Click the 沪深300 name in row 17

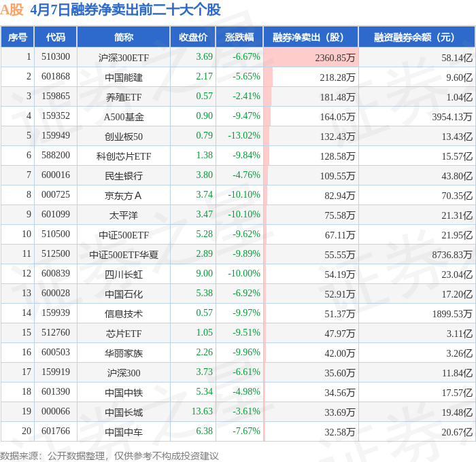coord(124,373)
